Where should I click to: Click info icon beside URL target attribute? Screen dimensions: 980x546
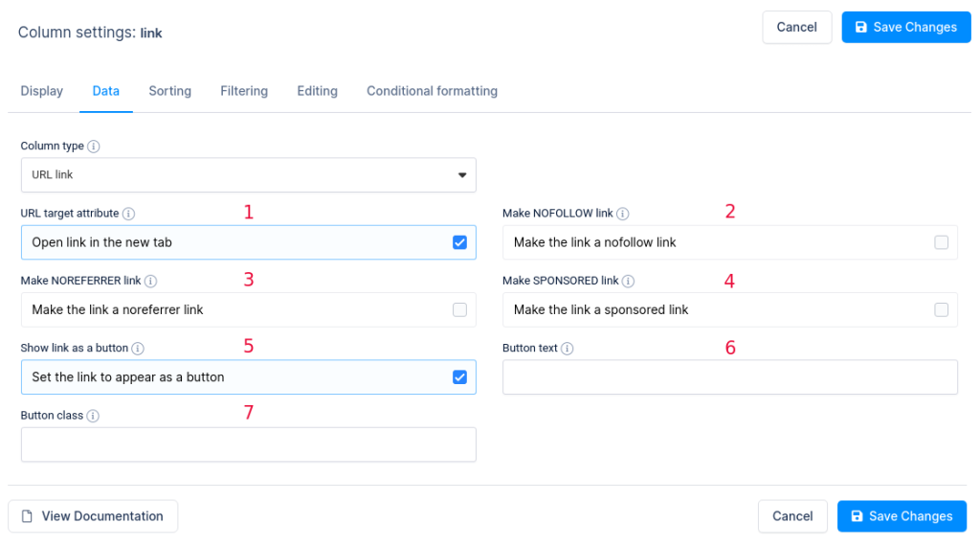[128, 214]
